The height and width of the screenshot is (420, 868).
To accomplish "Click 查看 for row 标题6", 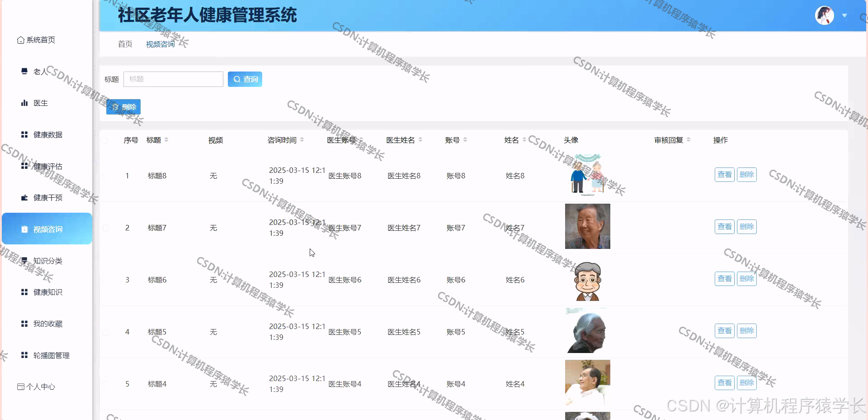I will click(x=725, y=279).
